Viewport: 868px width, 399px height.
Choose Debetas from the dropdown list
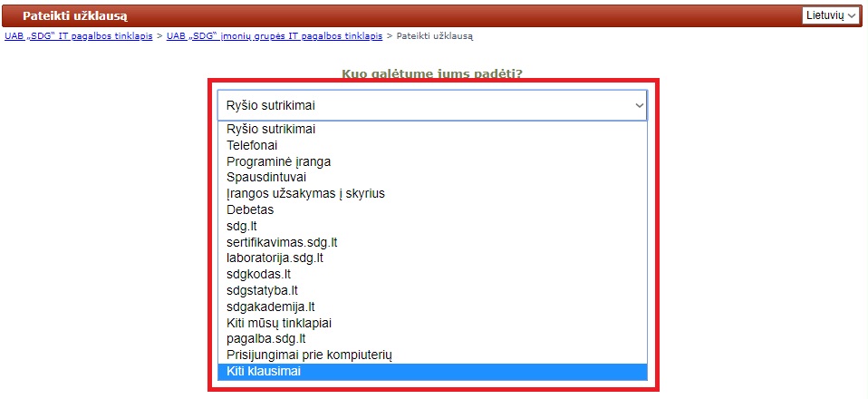point(250,209)
